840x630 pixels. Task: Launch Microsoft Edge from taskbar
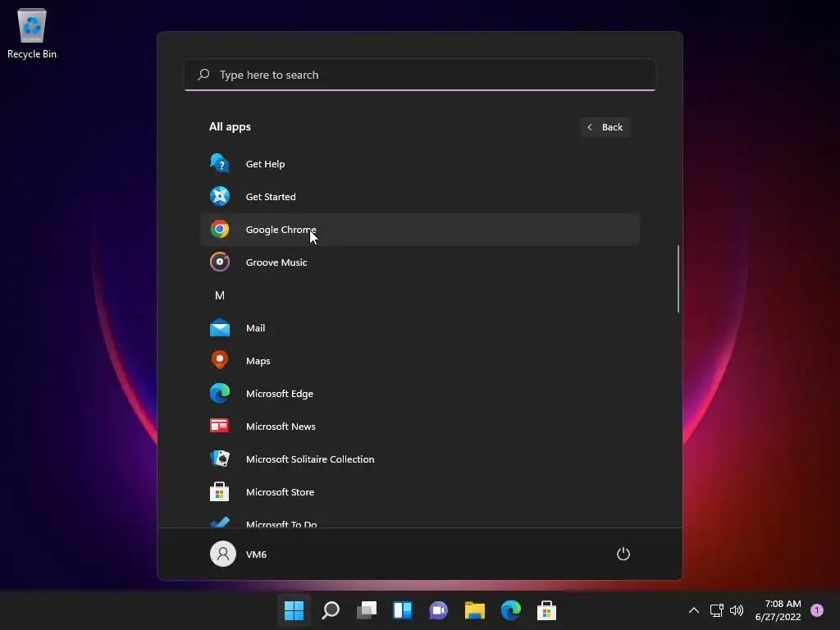[x=510, y=610]
